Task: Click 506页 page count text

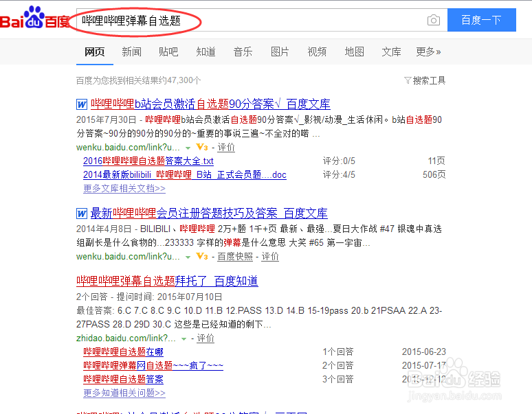Action: pos(434,174)
